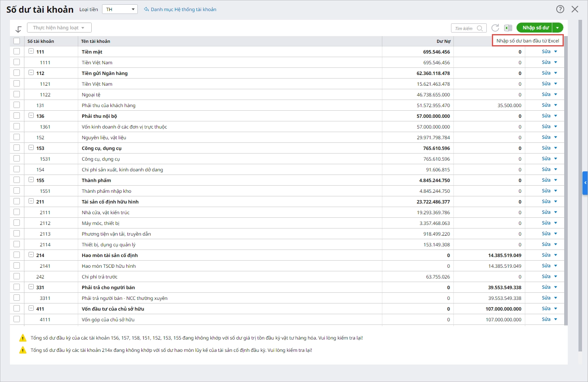Close the Số dư tài khoản window
Screen dimensions: 588x382
pyautogui.click(x=575, y=9)
